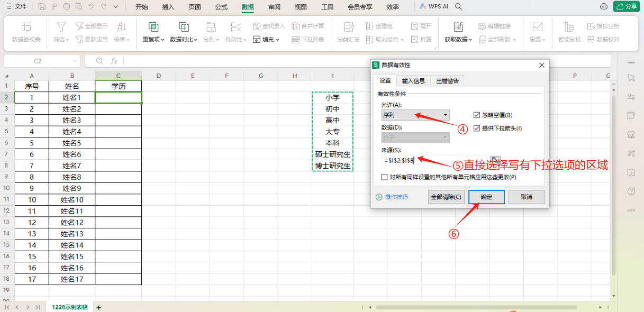Click the 全部显示 show all filter icon
644x312 pixels.
tap(91, 26)
